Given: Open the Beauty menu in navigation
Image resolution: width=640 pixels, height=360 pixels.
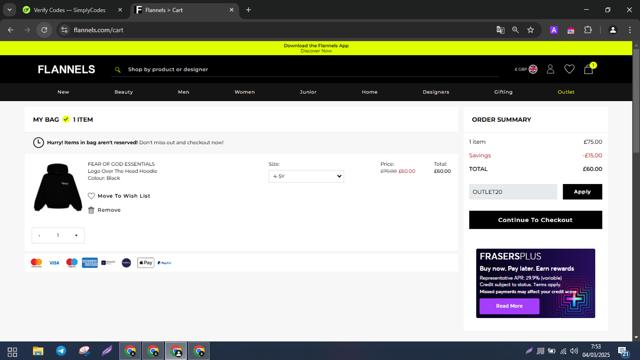Looking at the screenshot, I should [124, 92].
